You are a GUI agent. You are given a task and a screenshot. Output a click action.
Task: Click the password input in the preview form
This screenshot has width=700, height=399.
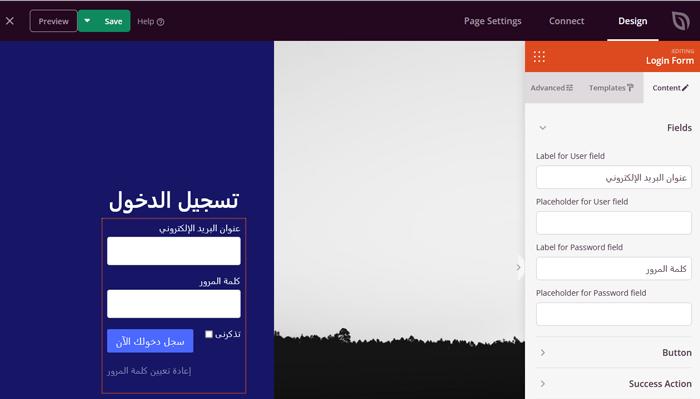[174, 304]
